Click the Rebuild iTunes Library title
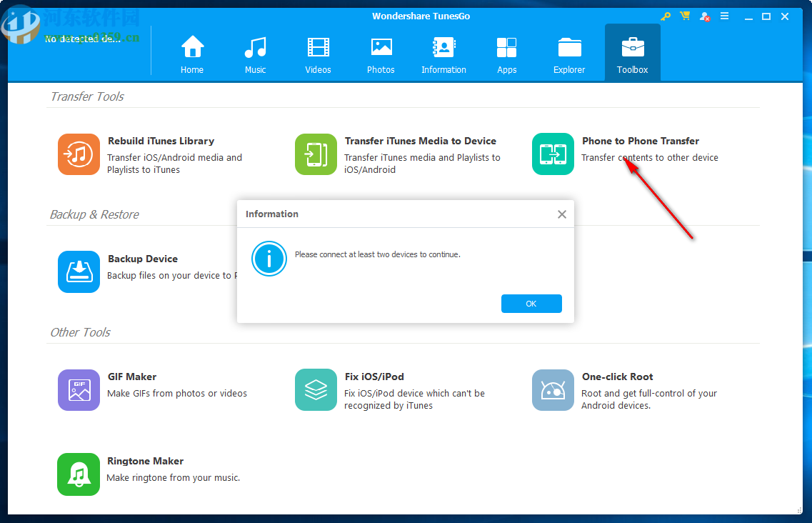Image resolution: width=812 pixels, height=523 pixels. click(161, 141)
